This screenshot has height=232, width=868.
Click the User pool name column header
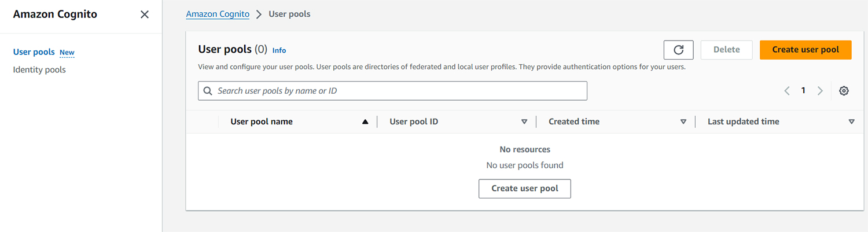click(262, 121)
